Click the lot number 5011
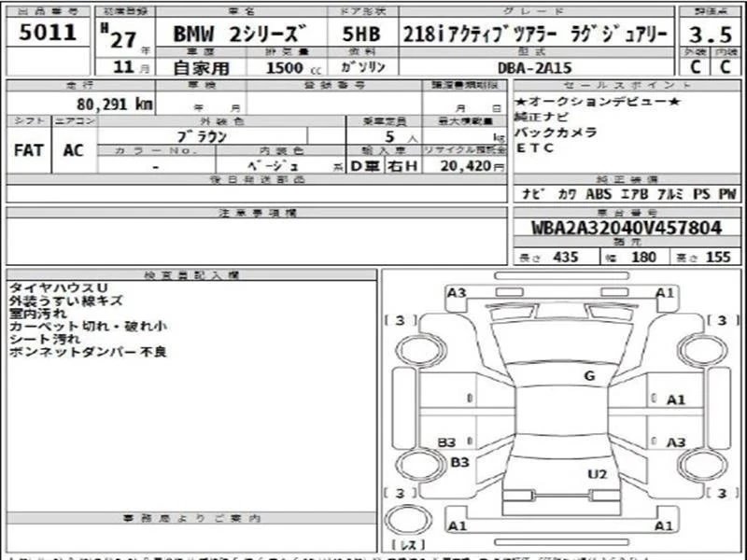Viewport: 747px width, 560px height. point(48,33)
